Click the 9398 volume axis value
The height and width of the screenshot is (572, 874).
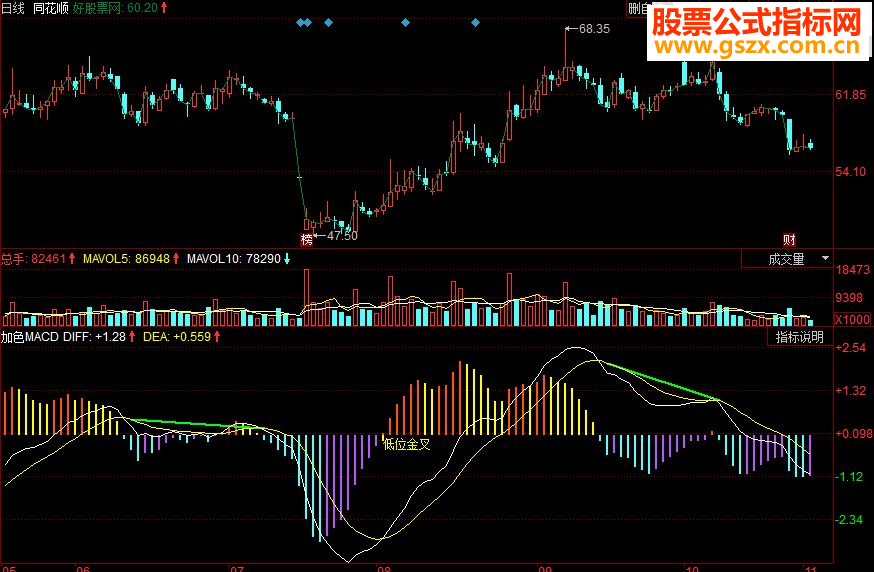(849, 298)
